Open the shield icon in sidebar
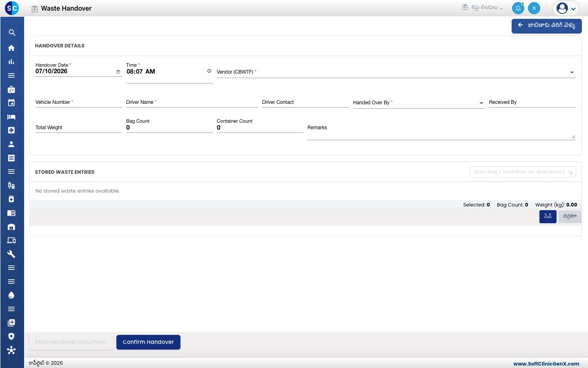588x368 pixels. (11, 336)
